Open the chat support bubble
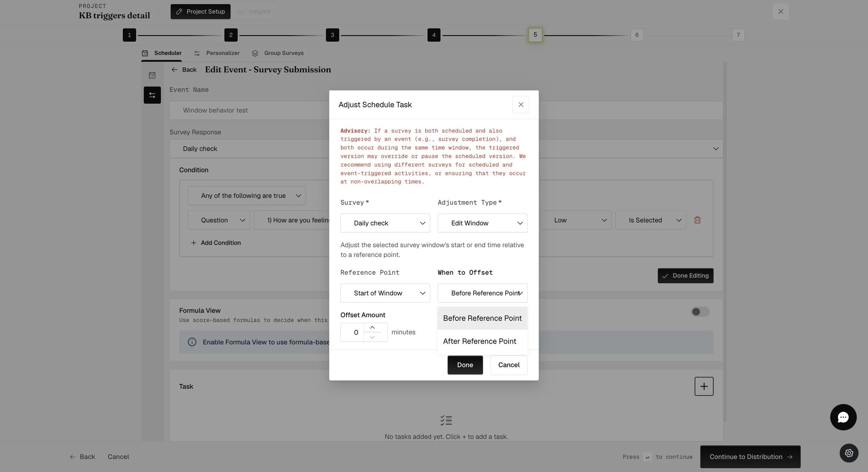The height and width of the screenshot is (472, 868). (843, 417)
